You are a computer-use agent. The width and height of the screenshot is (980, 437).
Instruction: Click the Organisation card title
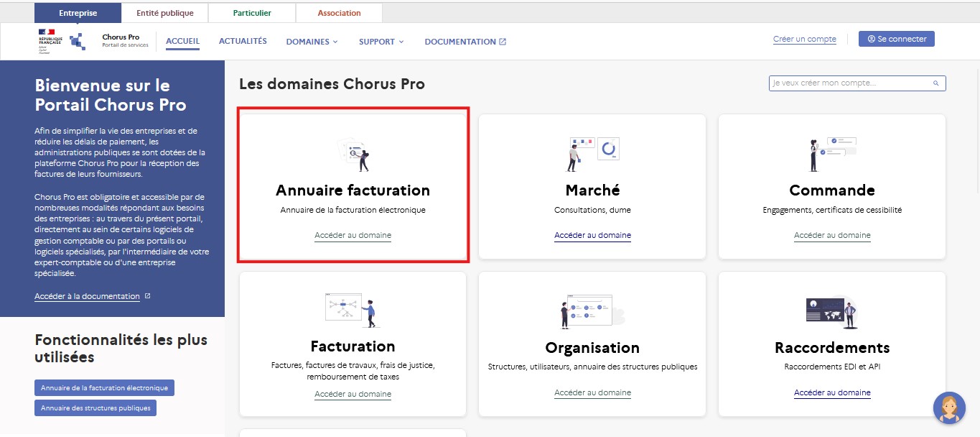592,348
